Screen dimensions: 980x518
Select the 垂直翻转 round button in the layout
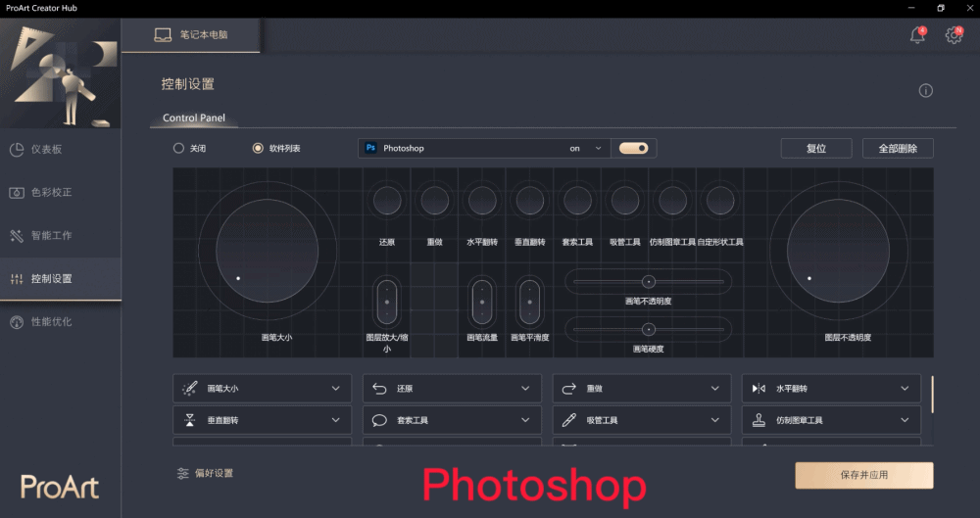[529, 201]
